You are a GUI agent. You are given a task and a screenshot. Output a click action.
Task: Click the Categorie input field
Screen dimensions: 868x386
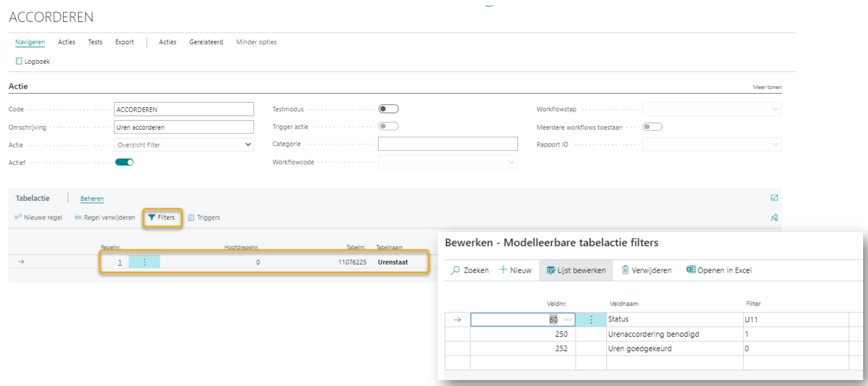coord(447,144)
